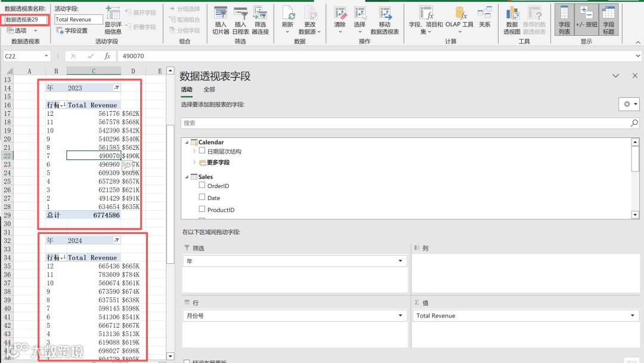Image resolution: width=644 pixels, height=363 pixels.
Task: Expand the 日期层次结构 node
Action: [194, 151]
